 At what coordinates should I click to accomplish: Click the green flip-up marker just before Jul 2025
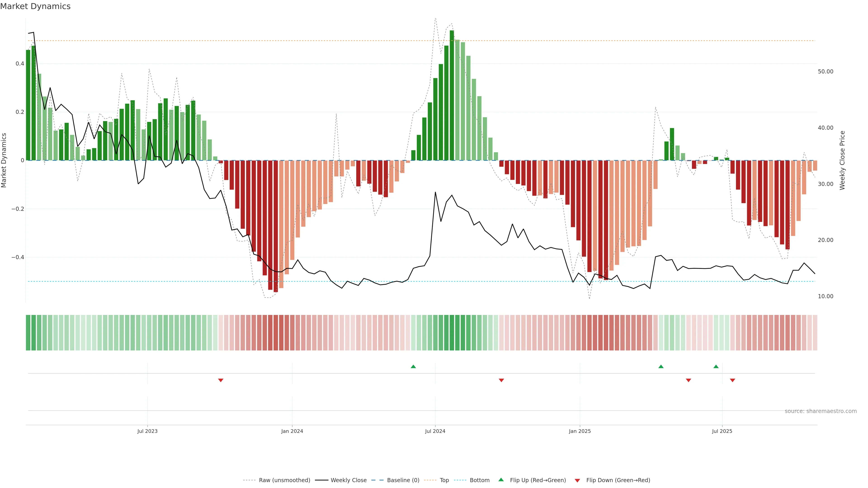[x=716, y=366]
